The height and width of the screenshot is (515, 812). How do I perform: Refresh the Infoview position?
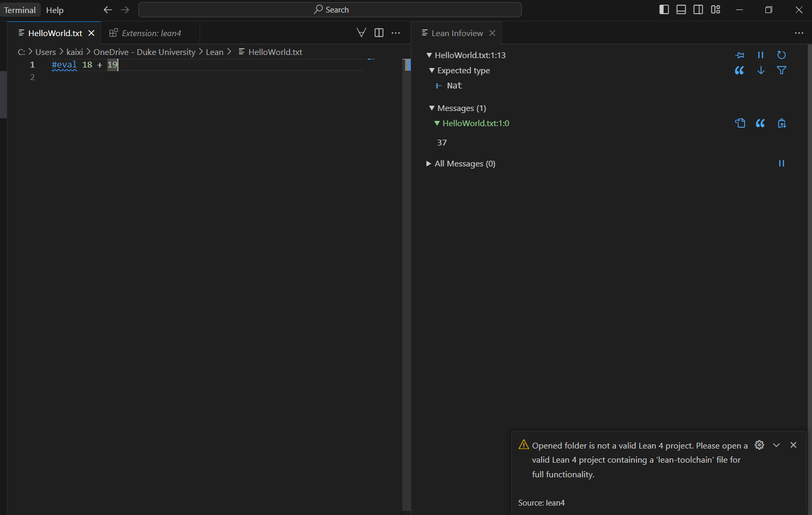click(x=782, y=55)
